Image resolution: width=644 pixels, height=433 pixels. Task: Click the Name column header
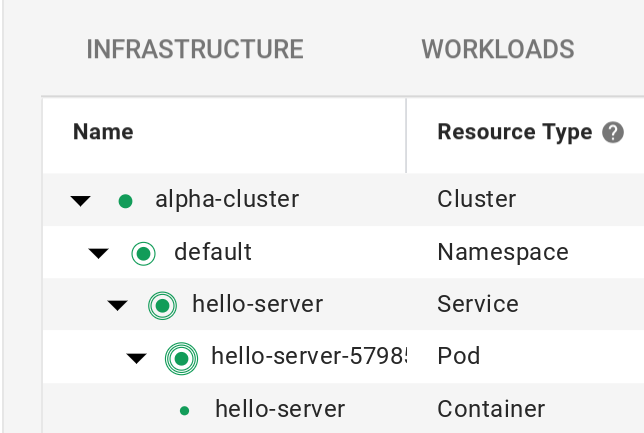(x=103, y=132)
